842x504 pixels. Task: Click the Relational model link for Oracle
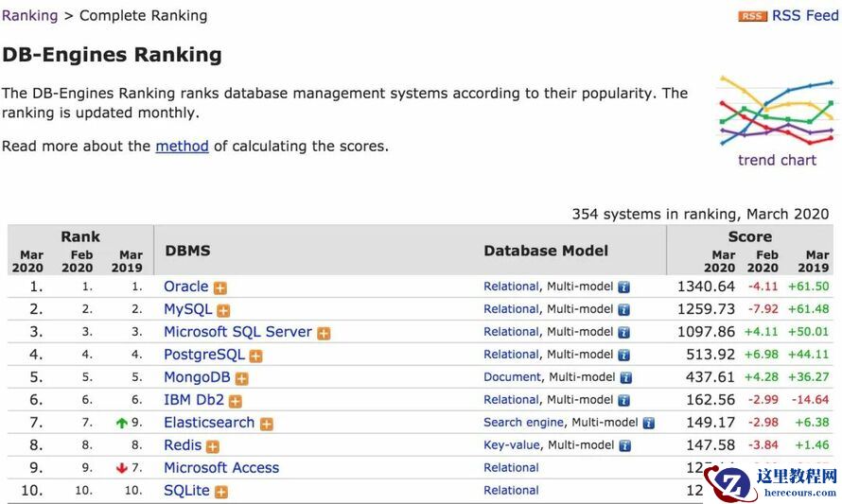pyautogui.click(x=511, y=287)
